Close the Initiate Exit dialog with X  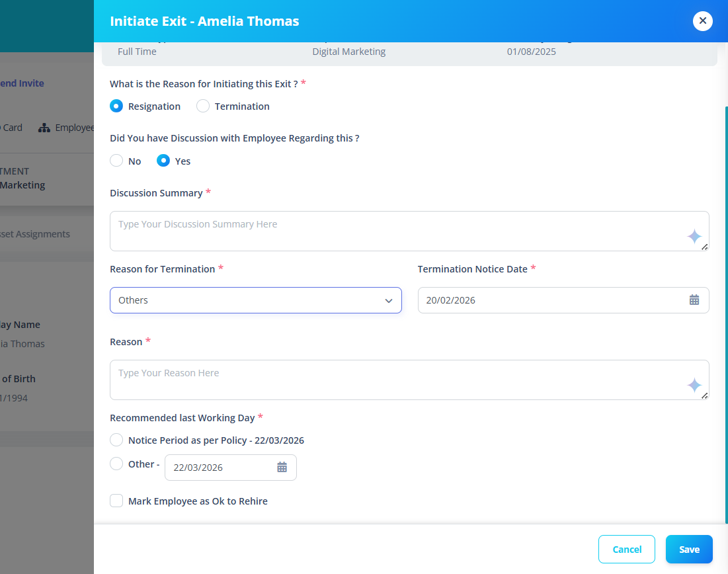(x=702, y=21)
